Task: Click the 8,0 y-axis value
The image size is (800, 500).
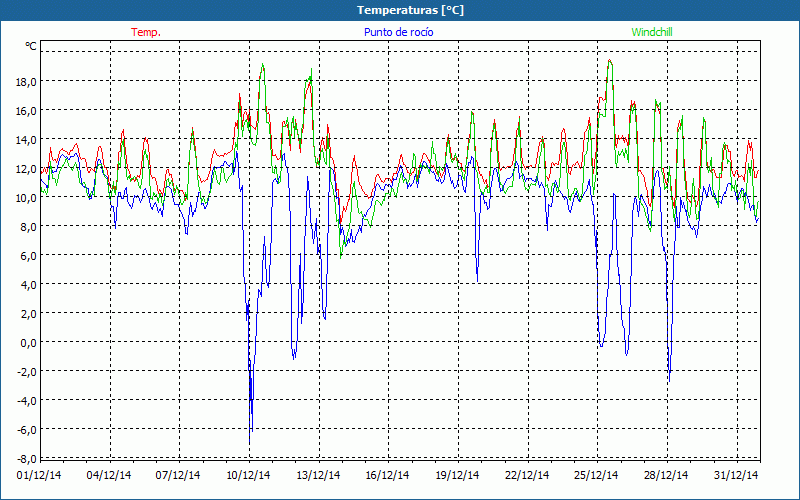Action: 29,227
